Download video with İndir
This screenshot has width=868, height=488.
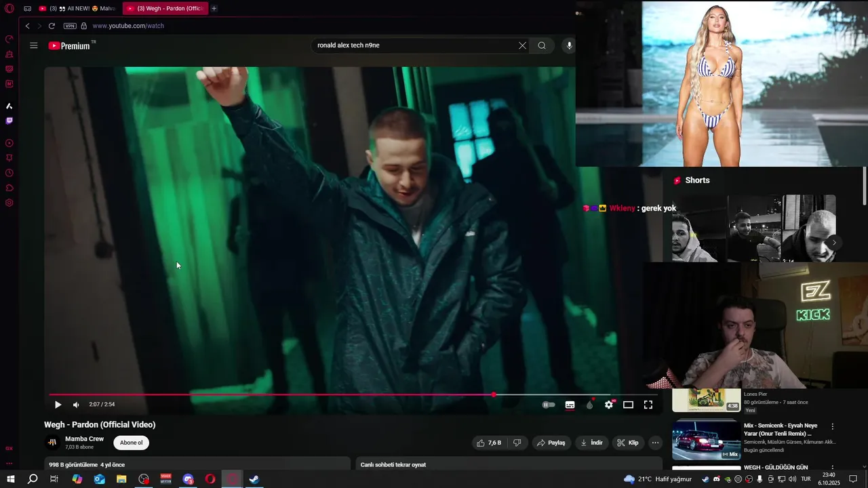[591, 443]
